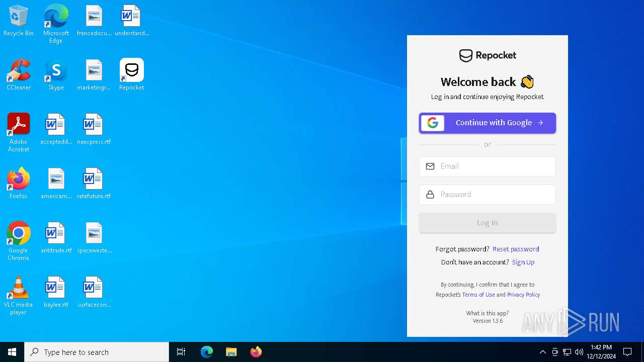Select the antitrade.rtf file
The image size is (644, 362).
point(56,238)
